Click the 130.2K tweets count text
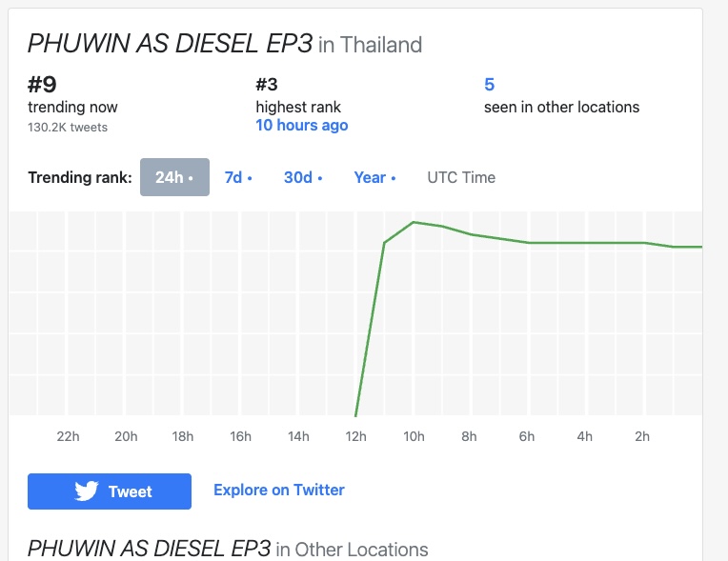The image size is (728, 561). coord(68,127)
